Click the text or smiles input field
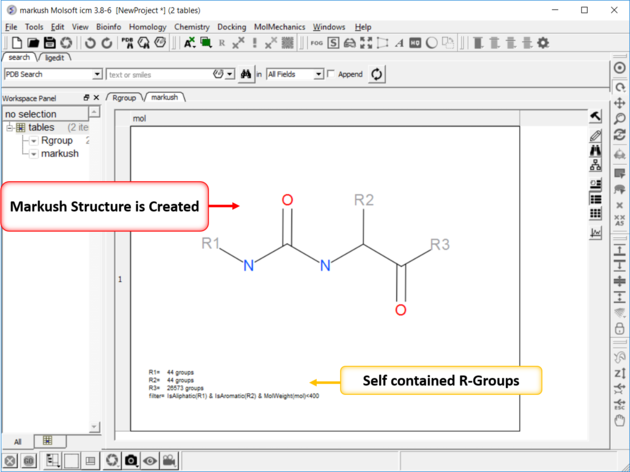Image resolution: width=630 pixels, height=472 pixels. coord(158,74)
